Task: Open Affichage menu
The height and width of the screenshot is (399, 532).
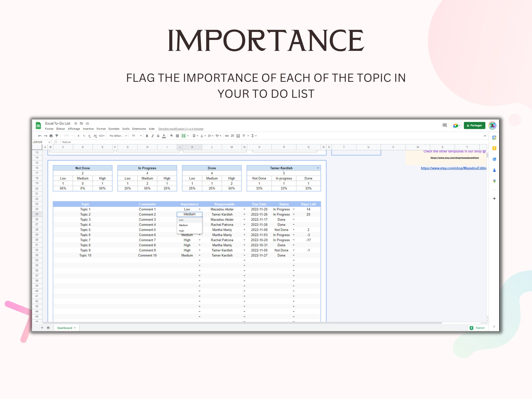Action: click(74, 129)
